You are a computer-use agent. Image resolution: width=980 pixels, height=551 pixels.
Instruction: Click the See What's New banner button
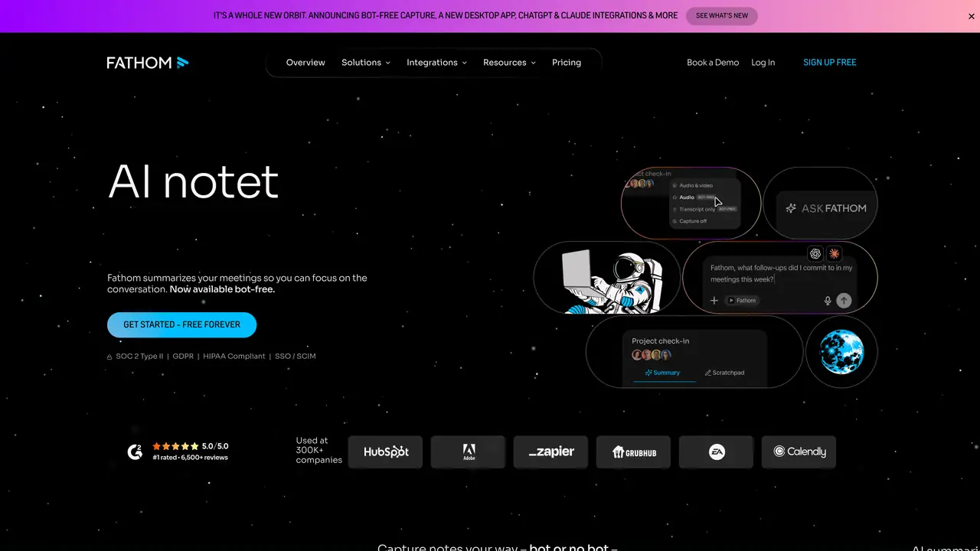coord(722,16)
